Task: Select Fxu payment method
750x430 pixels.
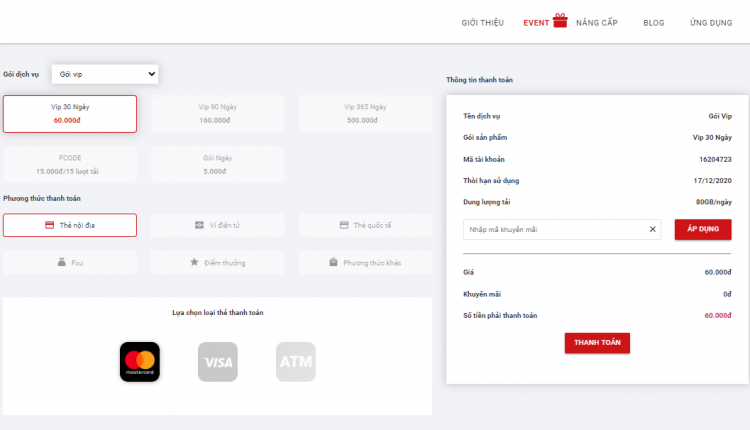Action: (70, 263)
